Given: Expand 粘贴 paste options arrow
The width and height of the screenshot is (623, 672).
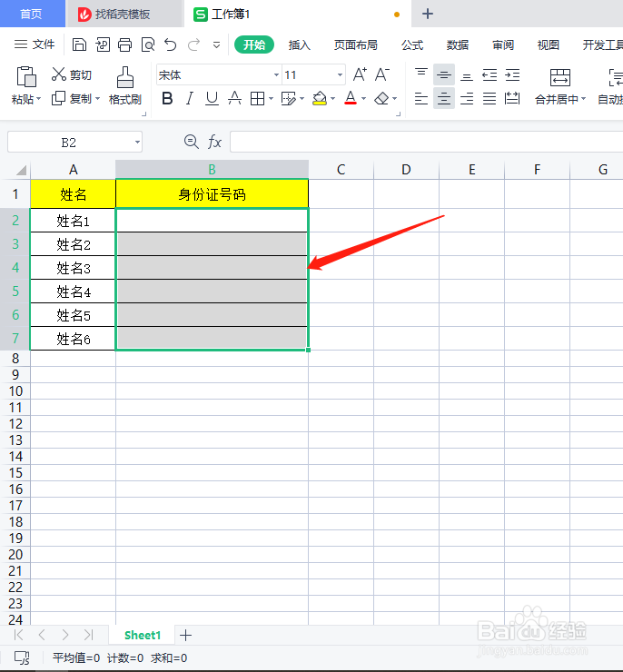Looking at the screenshot, I should tap(38, 99).
